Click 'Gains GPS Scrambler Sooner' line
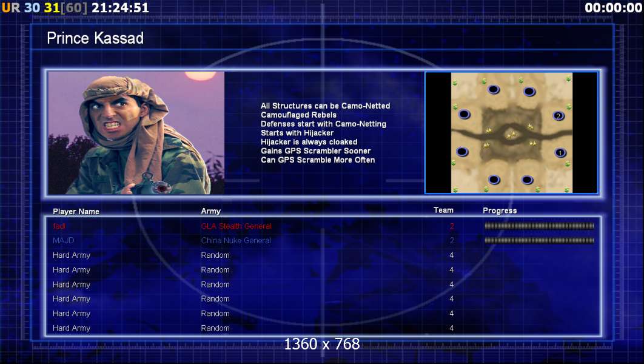 click(x=315, y=151)
